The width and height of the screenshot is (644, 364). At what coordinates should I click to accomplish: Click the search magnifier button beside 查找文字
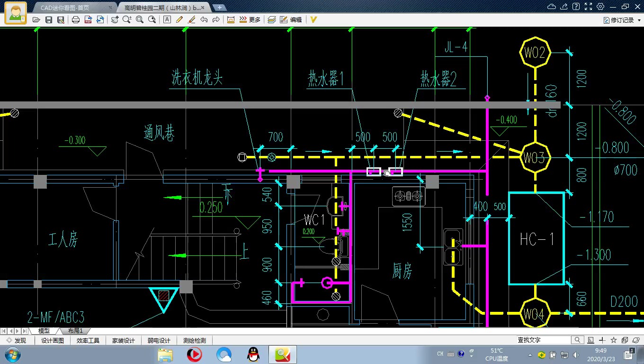[577, 340]
